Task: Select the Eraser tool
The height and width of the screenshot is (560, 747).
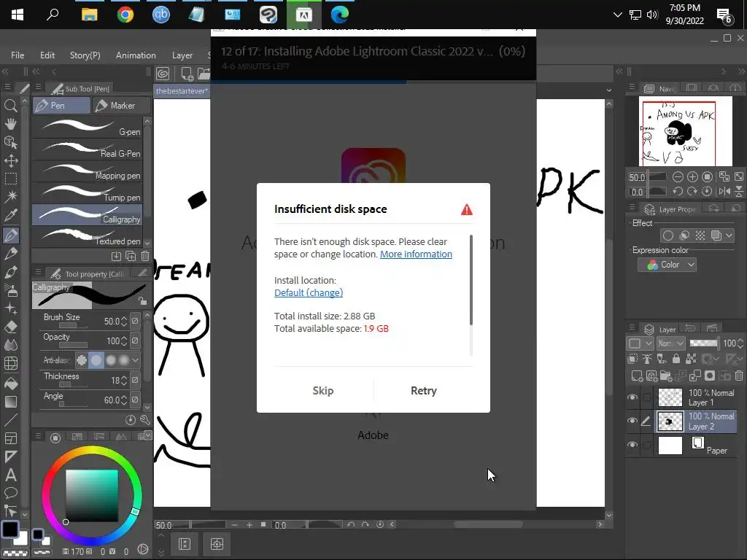Action: [10, 327]
